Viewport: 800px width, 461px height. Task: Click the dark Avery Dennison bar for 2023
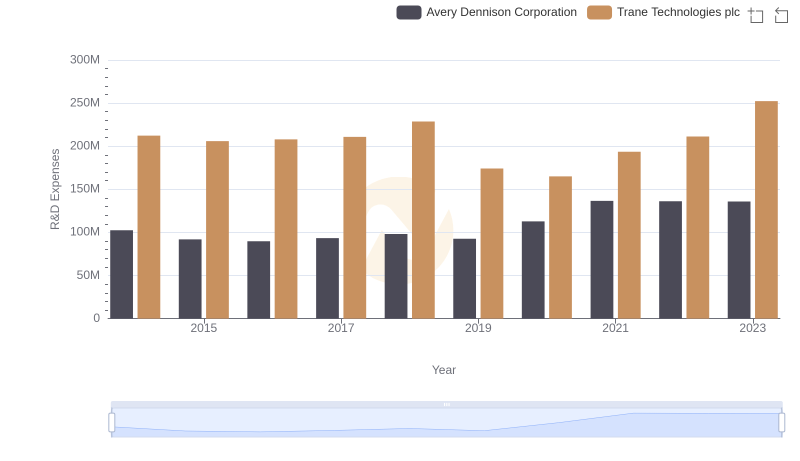click(x=739, y=260)
